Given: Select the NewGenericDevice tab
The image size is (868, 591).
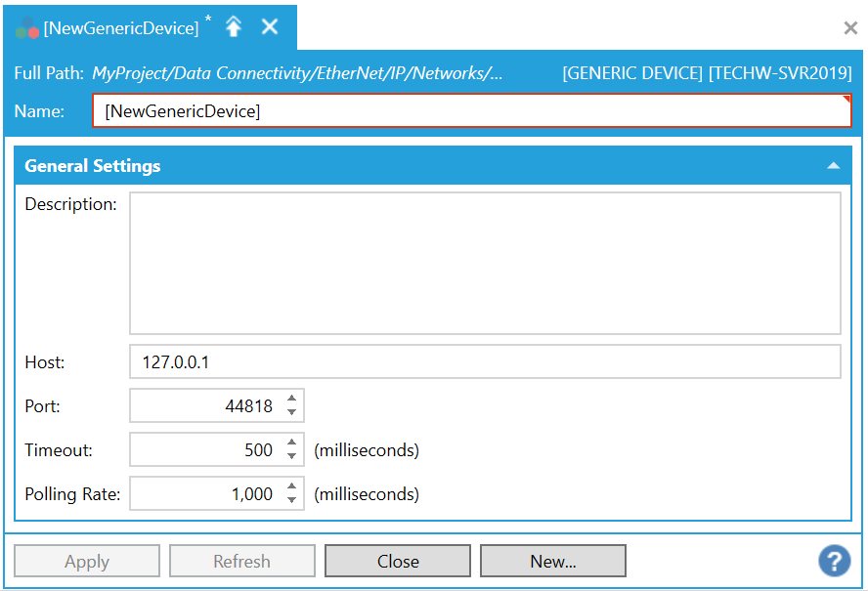Looking at the screenshot, I should (120, 28).
